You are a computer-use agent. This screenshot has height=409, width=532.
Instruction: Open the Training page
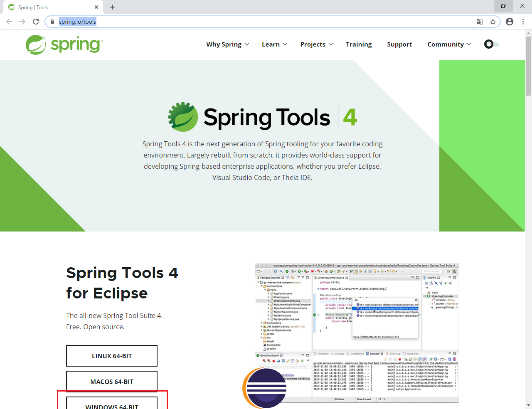359,44
